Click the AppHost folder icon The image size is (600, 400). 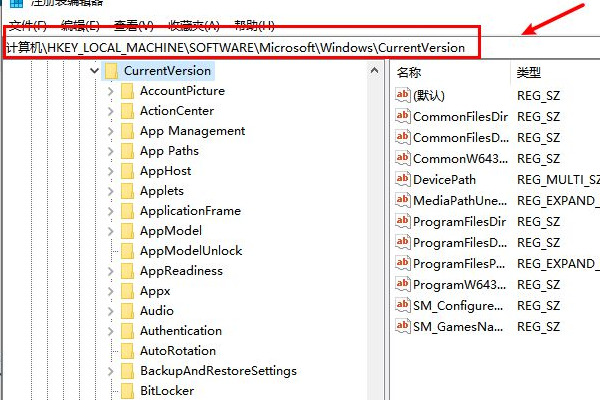click(x=127, y=171)
